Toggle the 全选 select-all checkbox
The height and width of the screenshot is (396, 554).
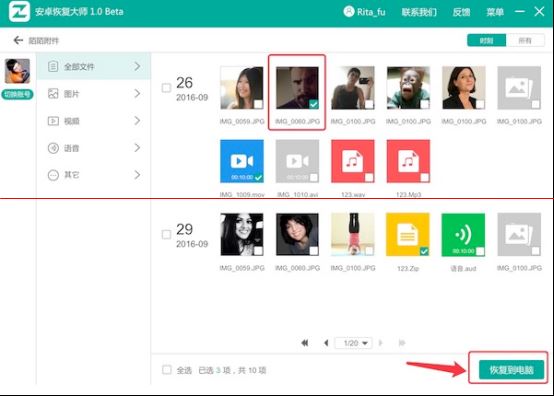(x=167, y=370)
